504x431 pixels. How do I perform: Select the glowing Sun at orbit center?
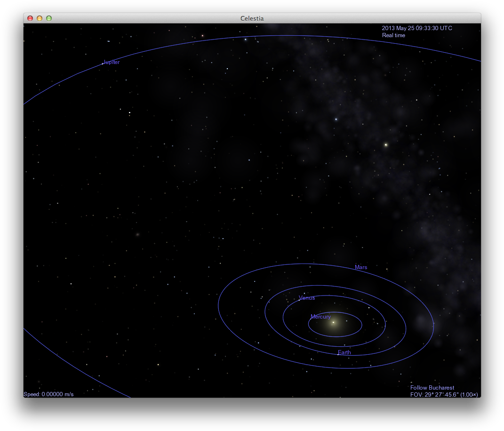pos(333,323)
